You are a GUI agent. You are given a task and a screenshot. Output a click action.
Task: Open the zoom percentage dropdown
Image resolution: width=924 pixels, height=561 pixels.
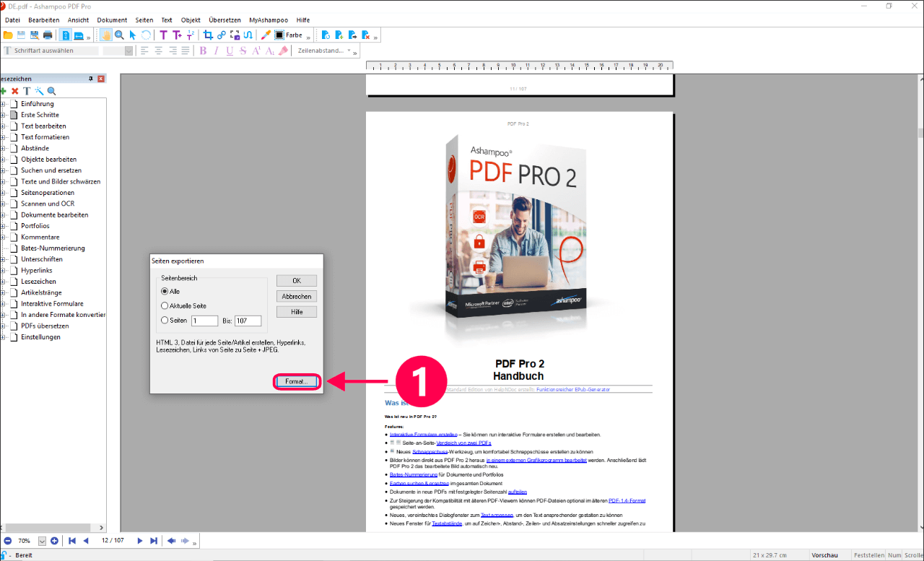(x=42, y=541)
